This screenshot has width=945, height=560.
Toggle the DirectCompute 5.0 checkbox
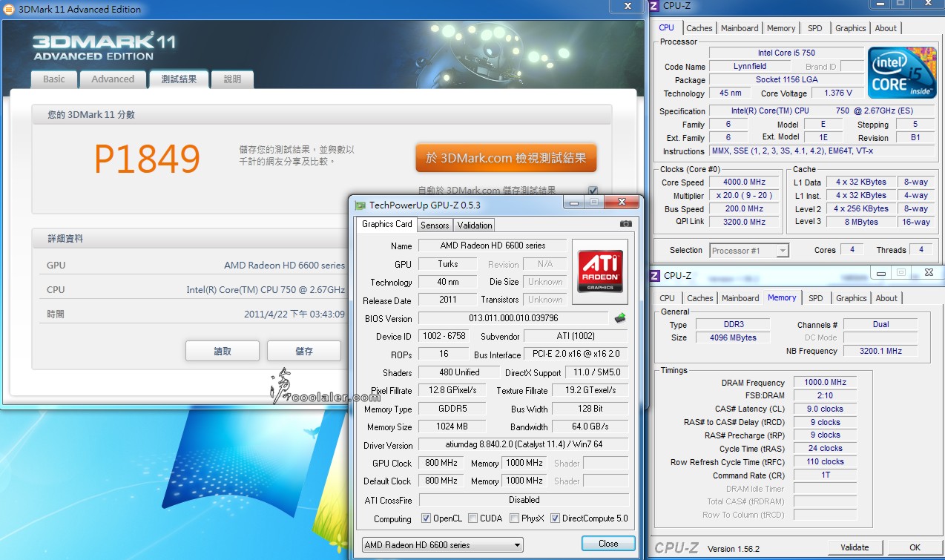click(555, 518)
